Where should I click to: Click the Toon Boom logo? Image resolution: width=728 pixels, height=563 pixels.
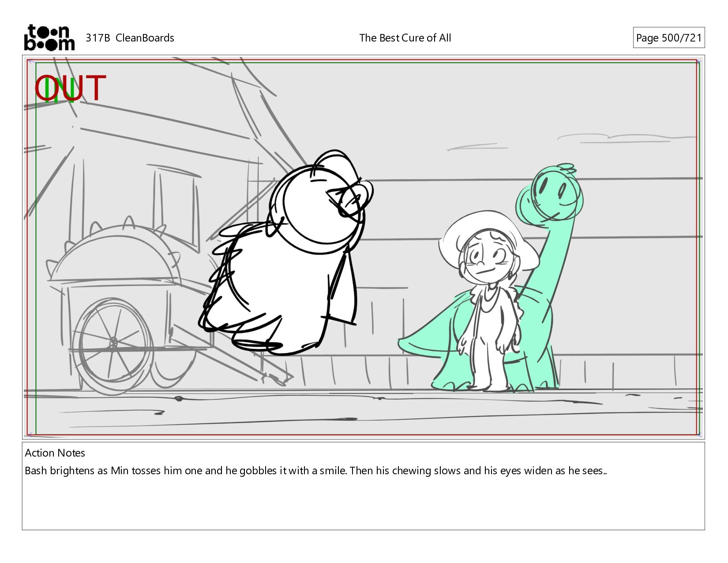pos(49,38)
